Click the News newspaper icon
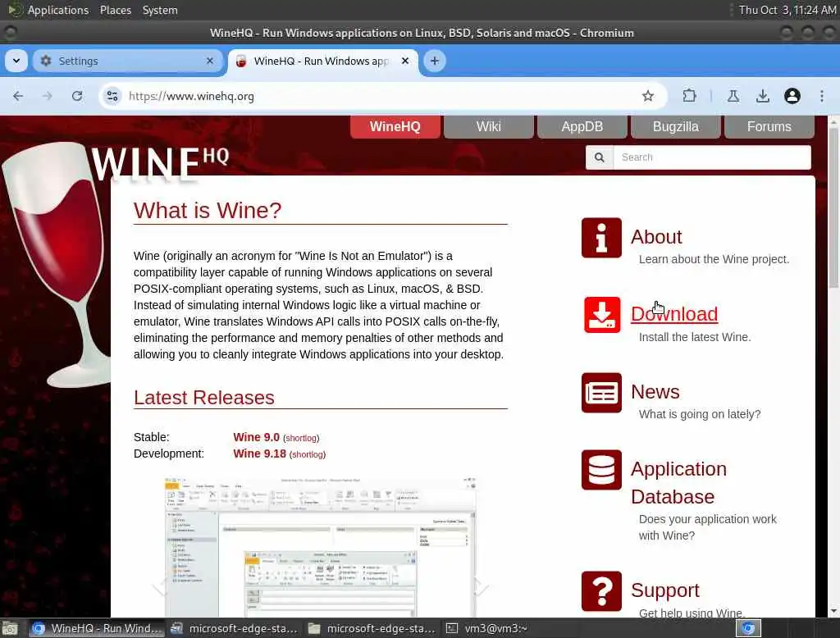 (601, 393)
